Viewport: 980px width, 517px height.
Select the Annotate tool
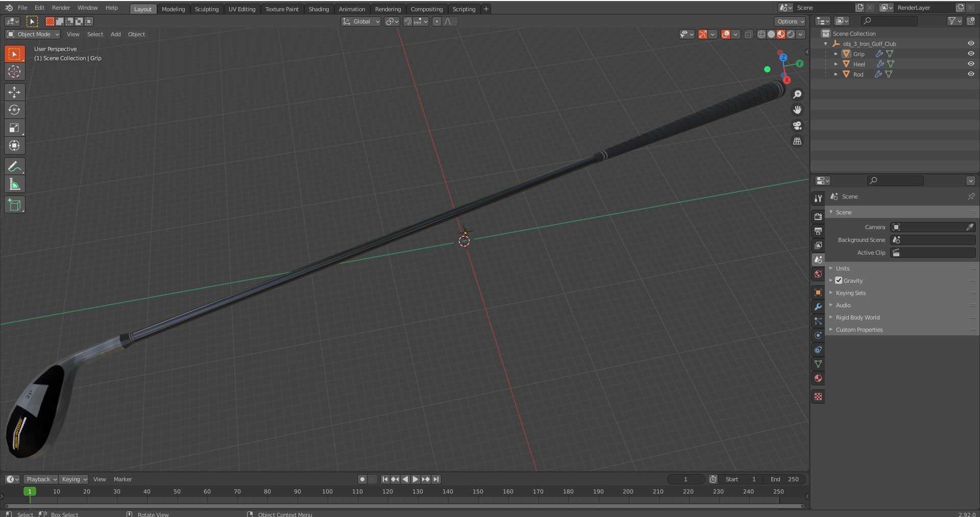point(14,166)
